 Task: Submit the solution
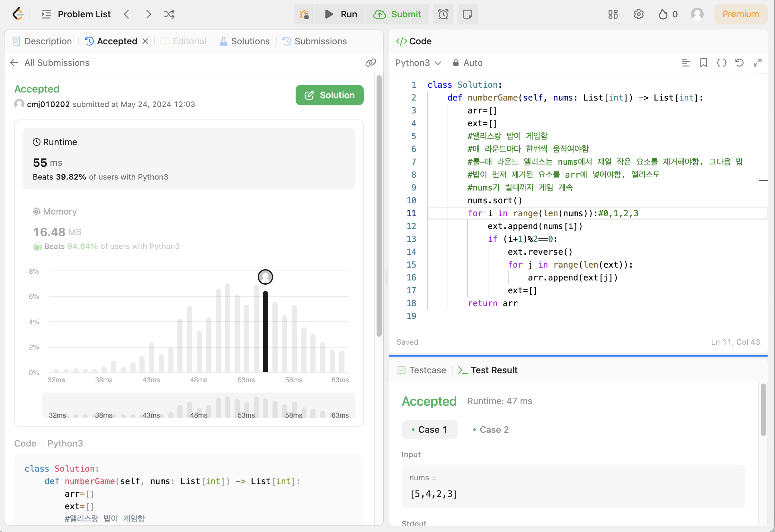[397, 14]
